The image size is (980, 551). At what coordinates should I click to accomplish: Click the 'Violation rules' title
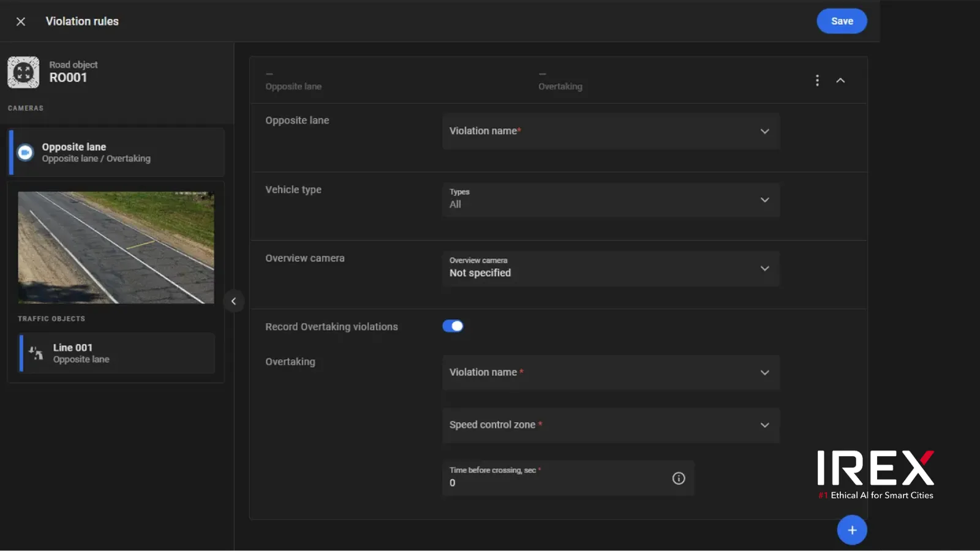pyautogui.click(x=82, y=21)
